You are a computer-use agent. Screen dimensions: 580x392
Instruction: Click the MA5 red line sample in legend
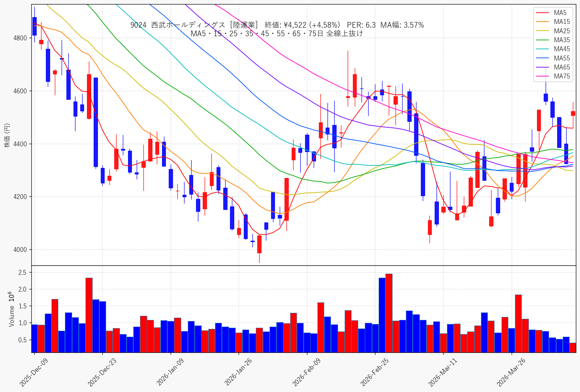543,13
